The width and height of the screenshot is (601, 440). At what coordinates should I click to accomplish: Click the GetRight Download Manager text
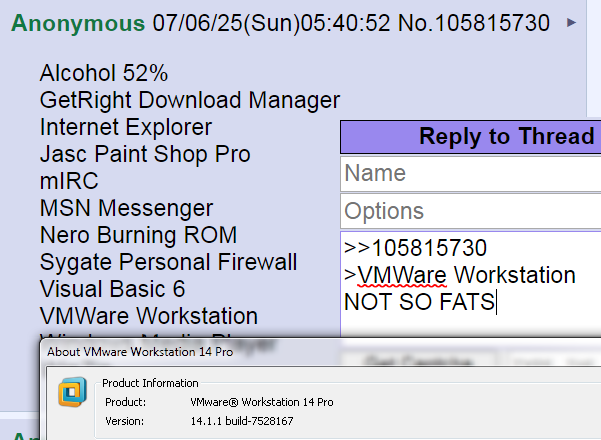click(190, 100)
